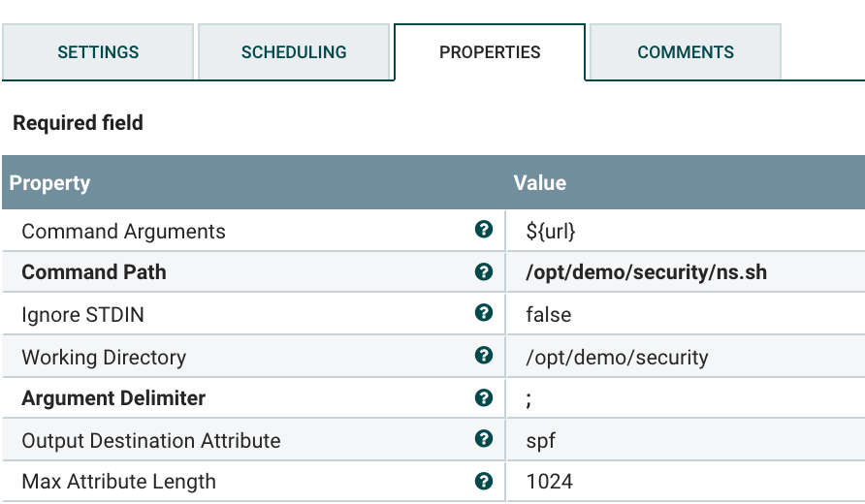Select the Properties tab

[490, 52]
